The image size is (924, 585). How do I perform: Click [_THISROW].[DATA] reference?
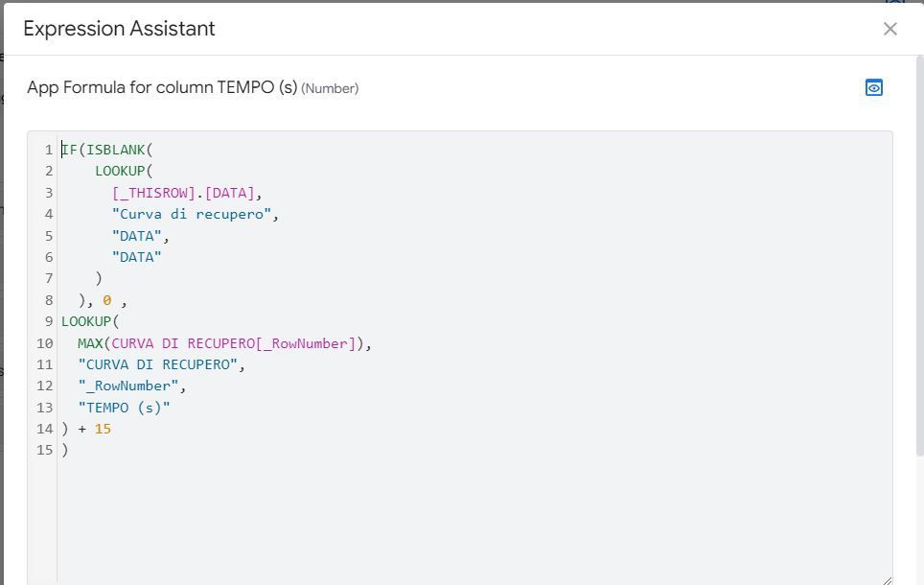(183, 193)
